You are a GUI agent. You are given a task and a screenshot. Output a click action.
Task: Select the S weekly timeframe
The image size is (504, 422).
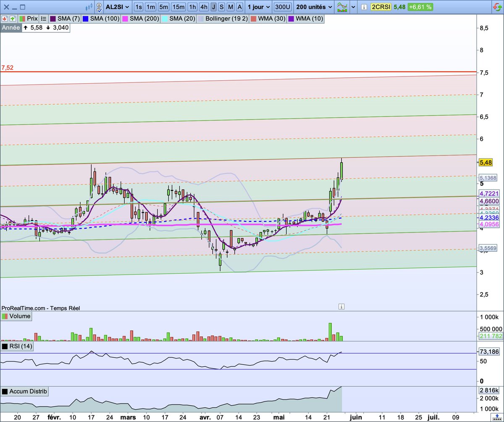(222, 7)
